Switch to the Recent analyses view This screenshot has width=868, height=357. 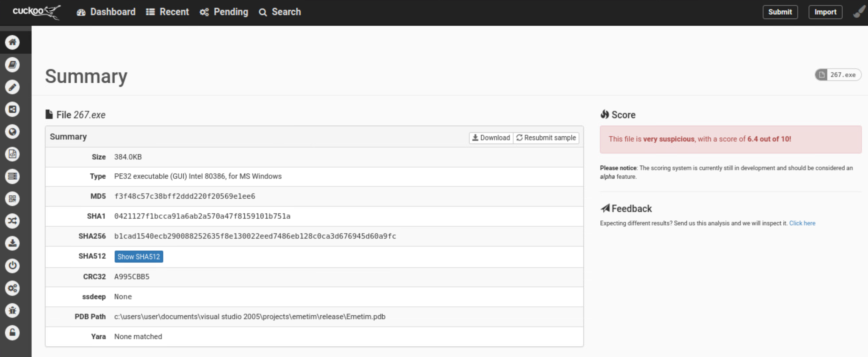coord(167,12)
